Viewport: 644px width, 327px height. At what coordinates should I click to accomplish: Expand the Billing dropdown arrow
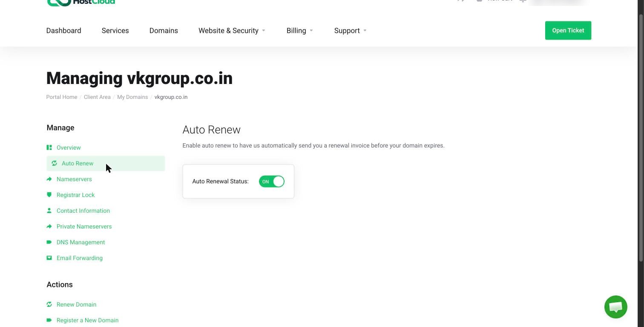(311, 31)
